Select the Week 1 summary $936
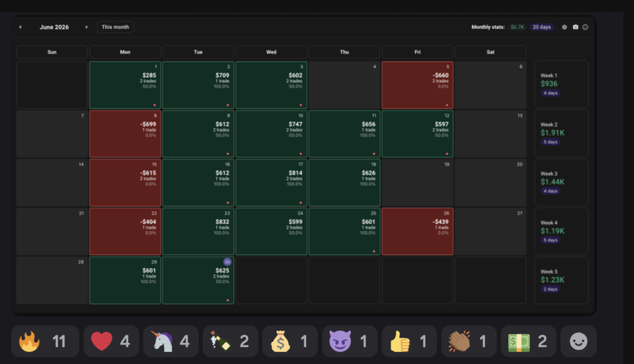The height and width of the screenshot is (364, 634). (561, 84)
